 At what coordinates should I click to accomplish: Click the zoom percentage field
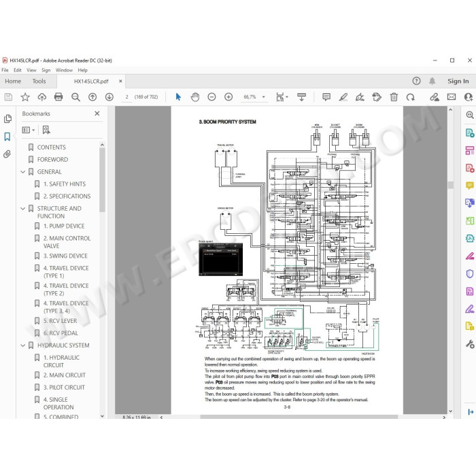pos(250,97)
